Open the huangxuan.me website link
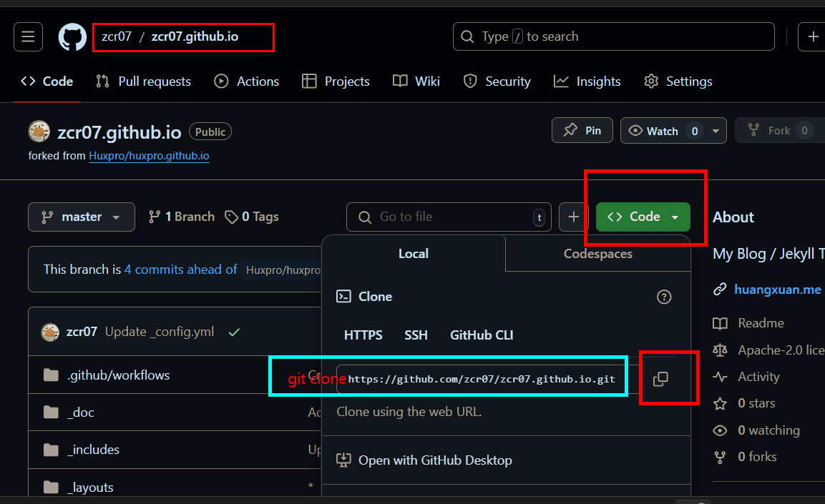Viewport: 825px width, 504px height. [777, 290]
